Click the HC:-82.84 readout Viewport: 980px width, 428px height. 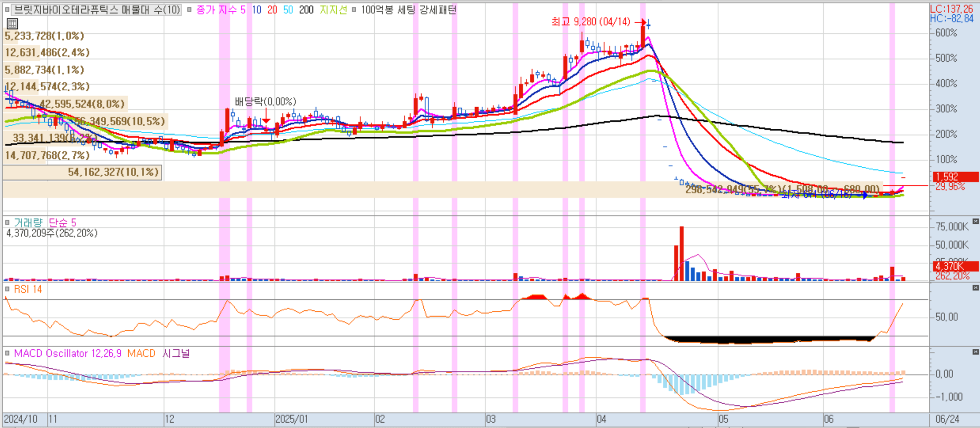tap(952, 18)
